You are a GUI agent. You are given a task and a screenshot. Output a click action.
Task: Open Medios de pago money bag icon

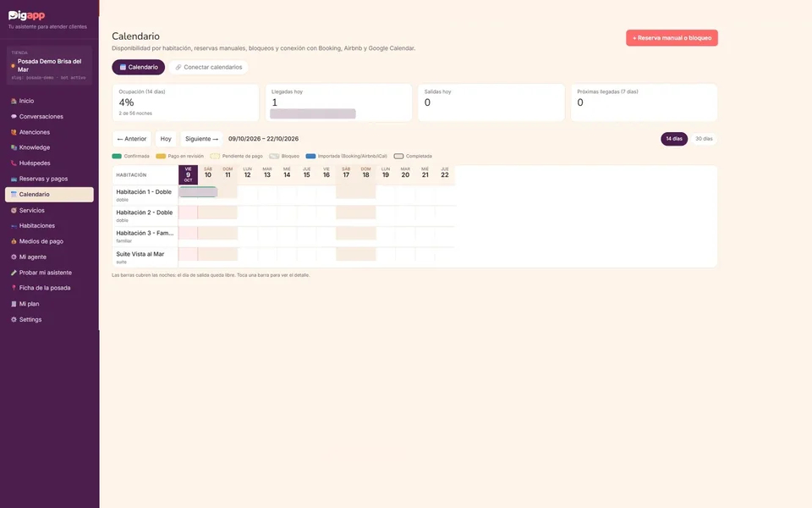pos(14,241)
